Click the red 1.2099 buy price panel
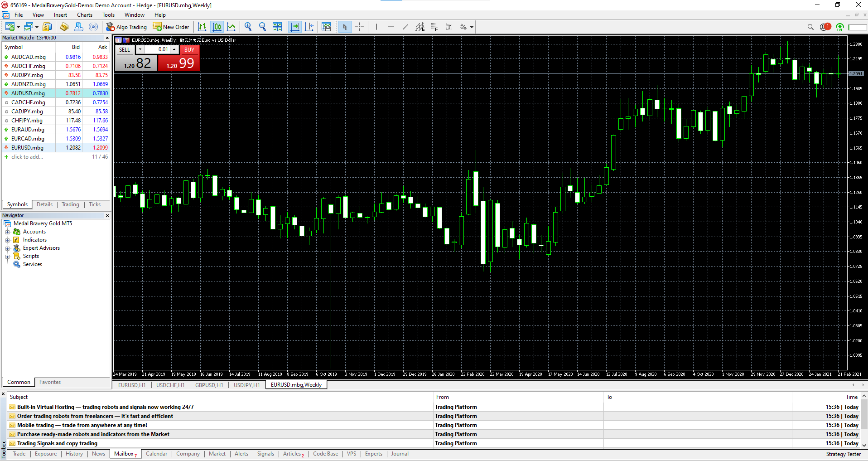This screenshot has width=868, height=461. click(x=179, y=63)
